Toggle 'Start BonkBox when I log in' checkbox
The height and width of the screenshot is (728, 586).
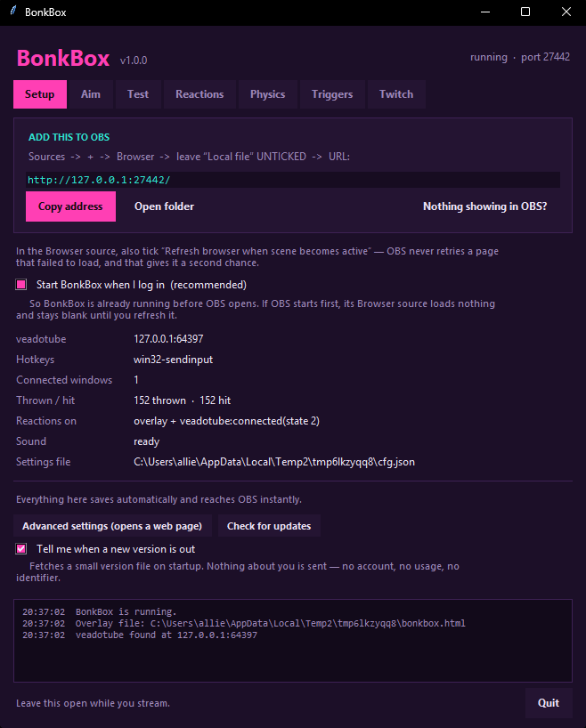tap(21, 285)
